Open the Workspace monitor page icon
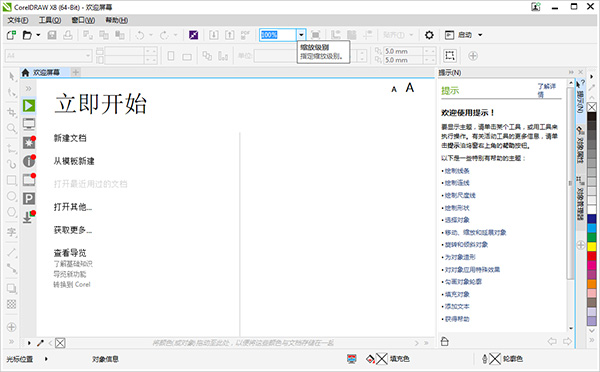This screenshot has width=600, height=372. click(29, 124)
